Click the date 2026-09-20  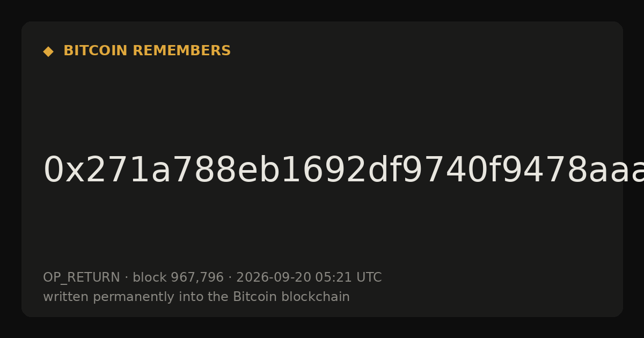coord(274,277)
